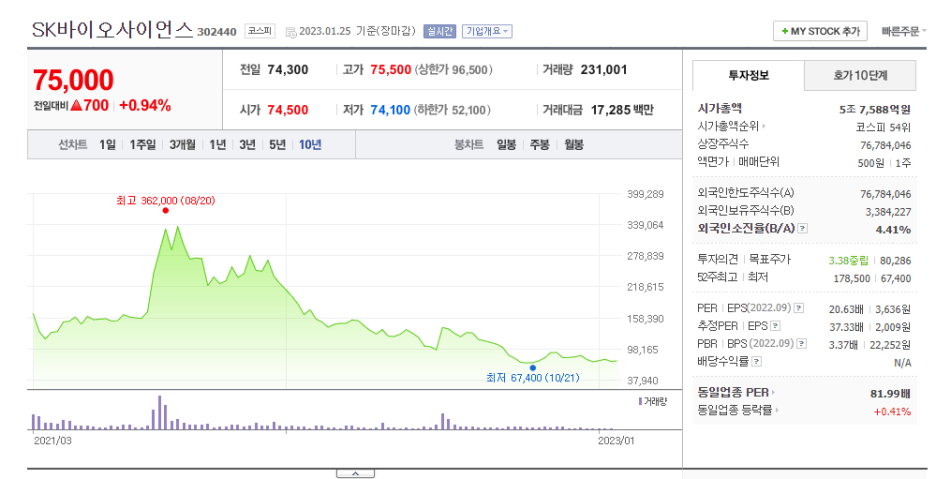Open the PBR BPS(2022.09) help icon
Screen dimensions: 936x479
[802, 344]
